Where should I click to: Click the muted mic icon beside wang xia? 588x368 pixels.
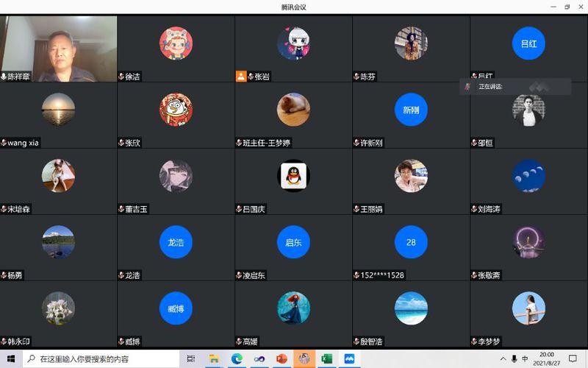(x=4, y=143)
